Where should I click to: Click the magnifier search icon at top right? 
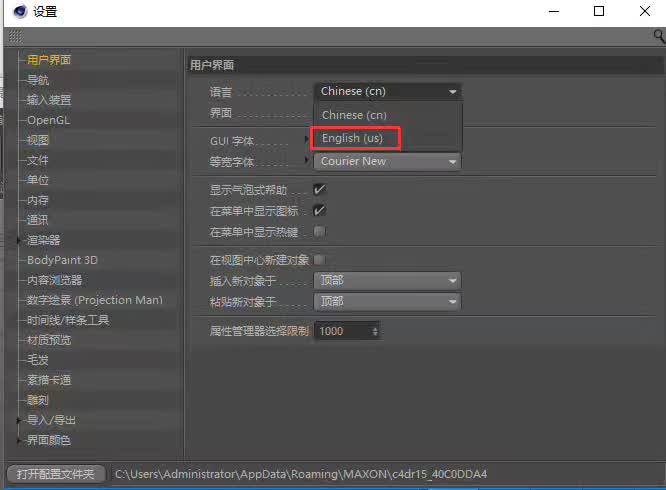(659, 36)
